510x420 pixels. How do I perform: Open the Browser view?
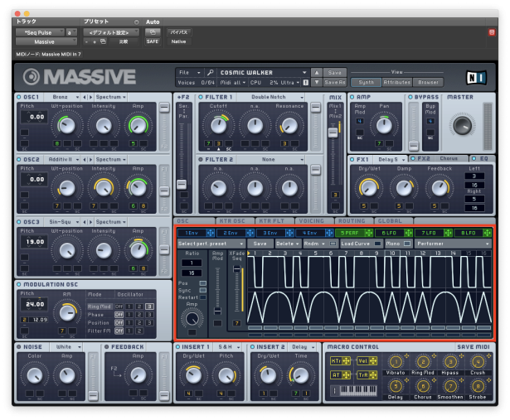[429, 83]
